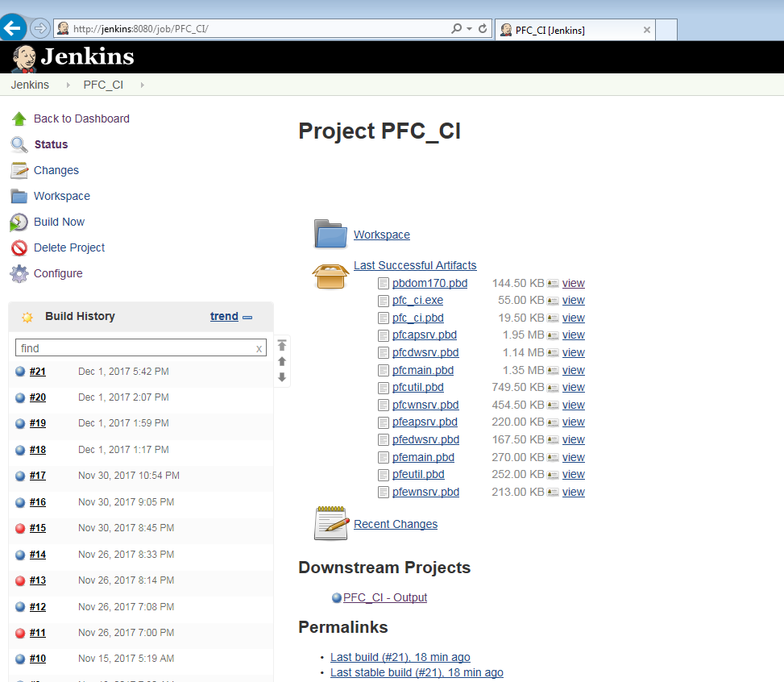The width and height of the screenshot is (784, 682).
Task: Click the blue status ball for build #21
Action: pyautogui.click(x=20, y=372)
